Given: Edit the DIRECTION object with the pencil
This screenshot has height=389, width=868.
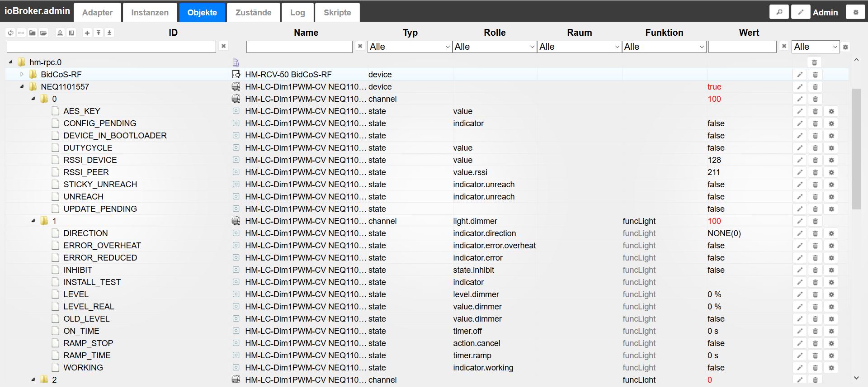Looking at the screenshot, I should point(800,233).
